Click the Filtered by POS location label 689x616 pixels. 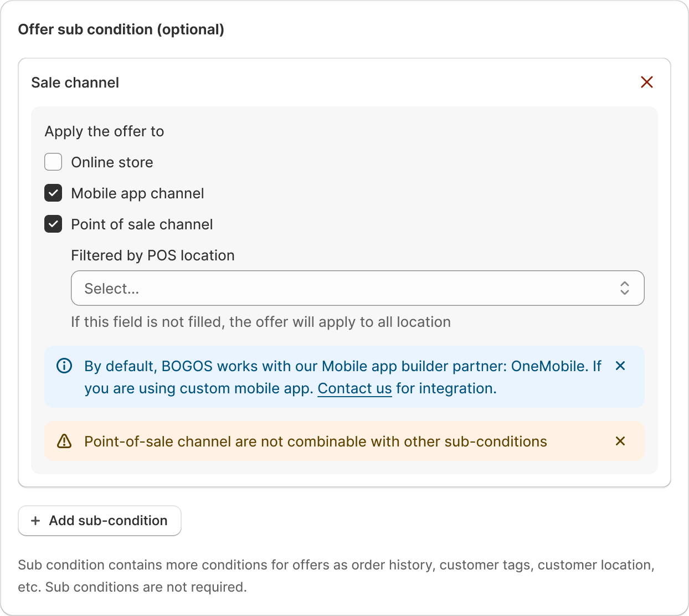pyautogui.click(x=153, y=255)
